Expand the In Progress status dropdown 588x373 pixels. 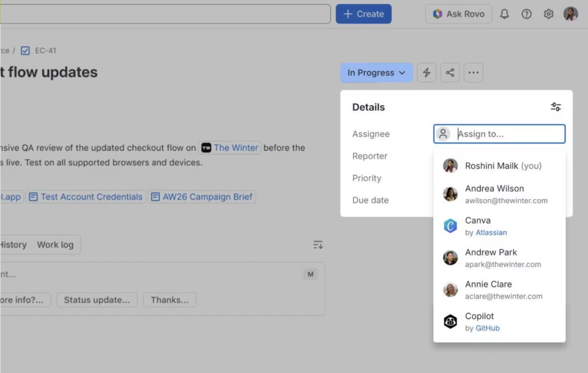point(376,73)
